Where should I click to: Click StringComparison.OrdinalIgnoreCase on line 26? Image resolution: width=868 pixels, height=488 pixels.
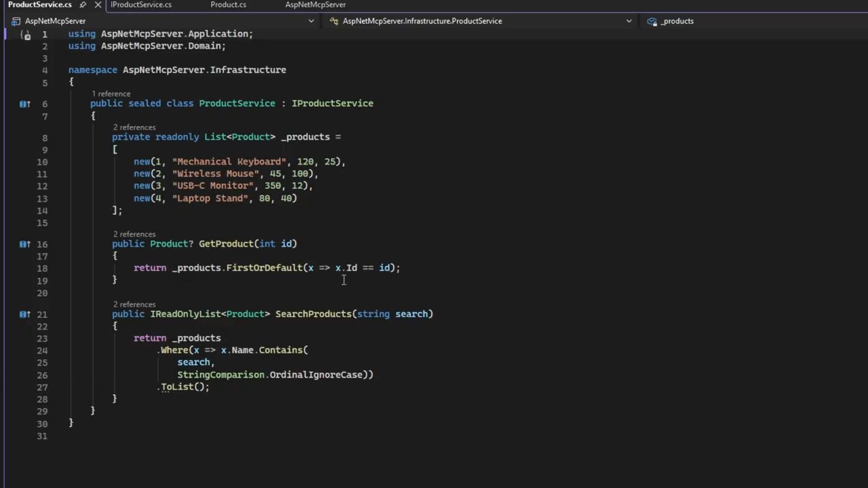(270, 375)
